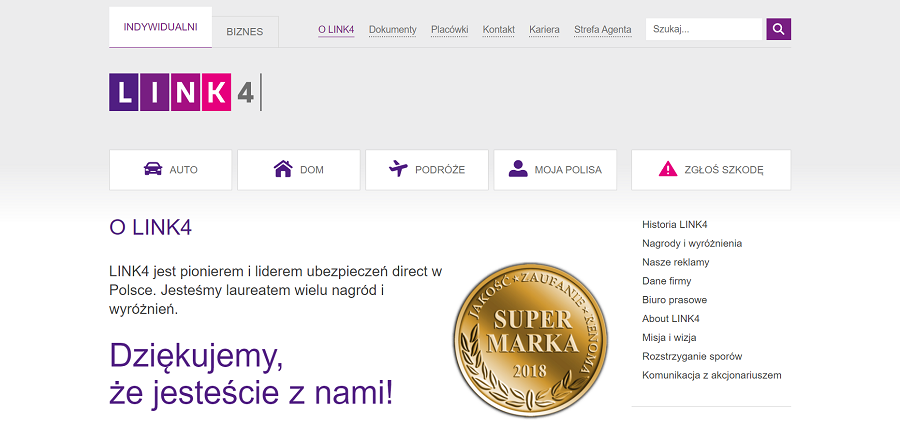Open the MOJA POLISA label
Image resolution: width=900 pixels, height=423 pixels.
(x=568, y=170)
